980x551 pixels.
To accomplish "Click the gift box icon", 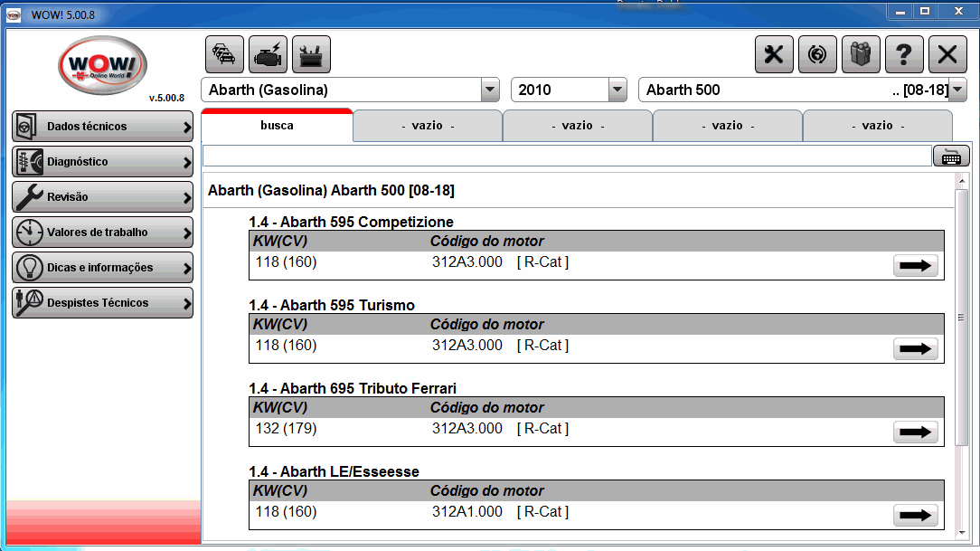I will [861, 54].
